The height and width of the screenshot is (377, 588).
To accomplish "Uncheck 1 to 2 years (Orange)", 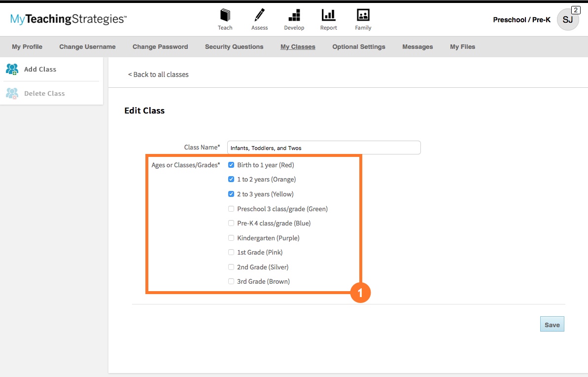I will 231,180.
